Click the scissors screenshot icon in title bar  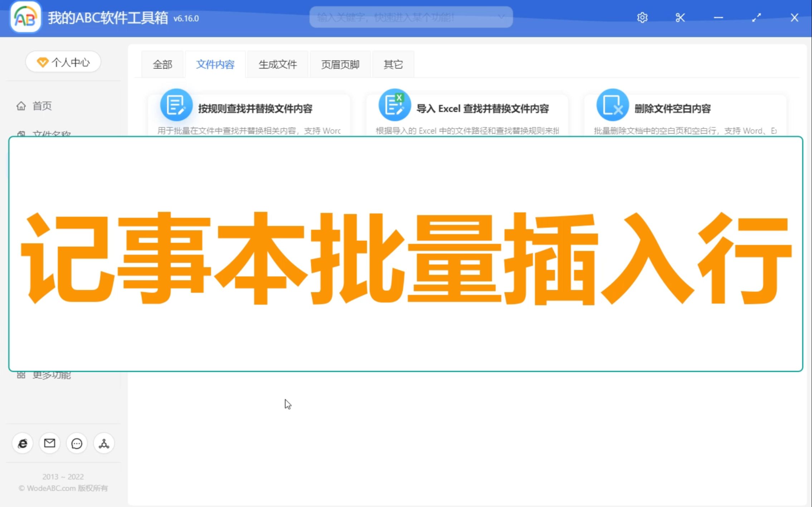pyautogui.click(x=680, y=18)
